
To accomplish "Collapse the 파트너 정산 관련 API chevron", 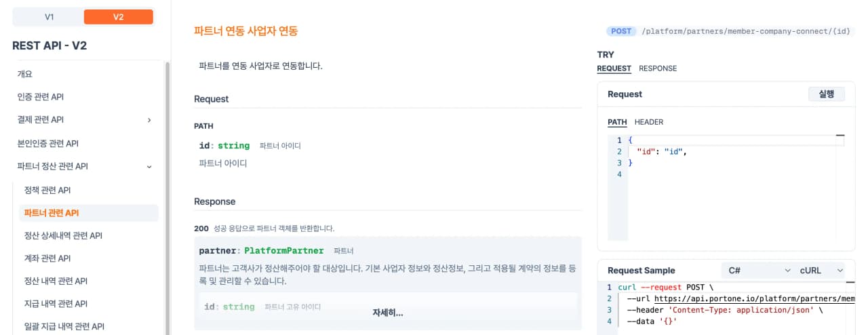I will [149, 166].
